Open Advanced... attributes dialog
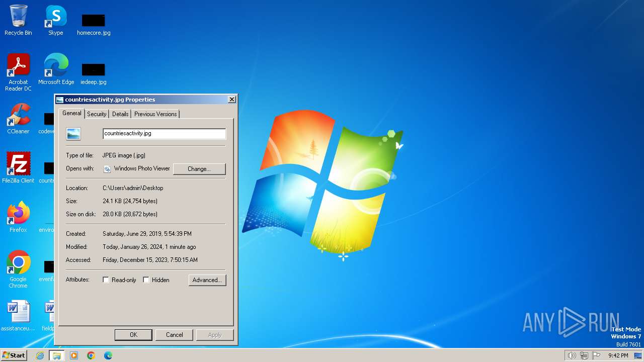The image size is (644, 362). [207, 280]
